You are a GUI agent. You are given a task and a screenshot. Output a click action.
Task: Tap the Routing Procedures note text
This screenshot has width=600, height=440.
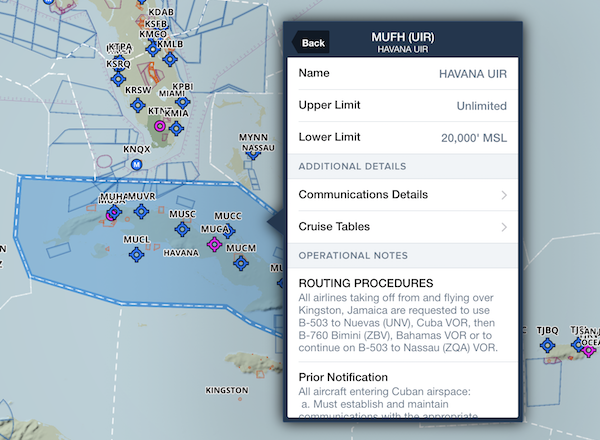click(402, 318)
